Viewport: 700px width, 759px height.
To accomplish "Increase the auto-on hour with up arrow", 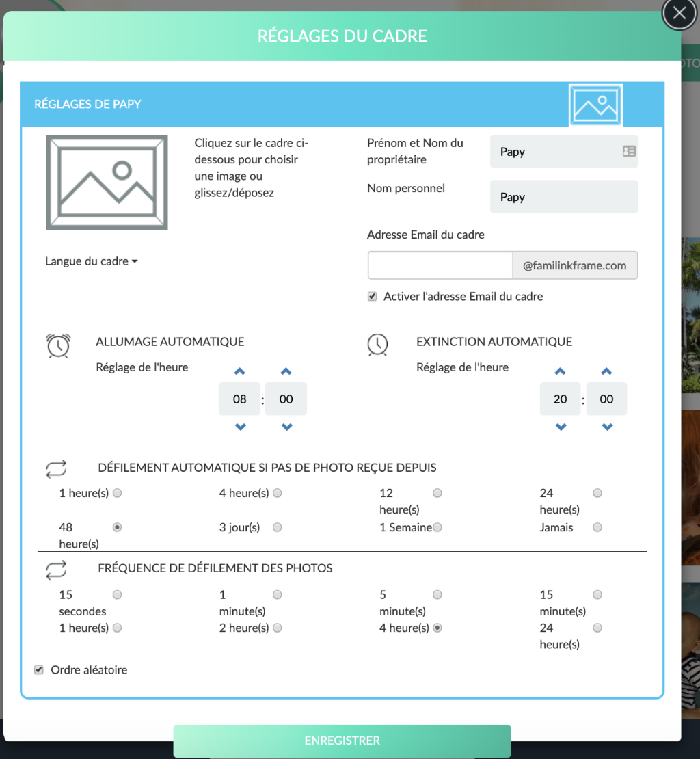I will click(239, 371).
